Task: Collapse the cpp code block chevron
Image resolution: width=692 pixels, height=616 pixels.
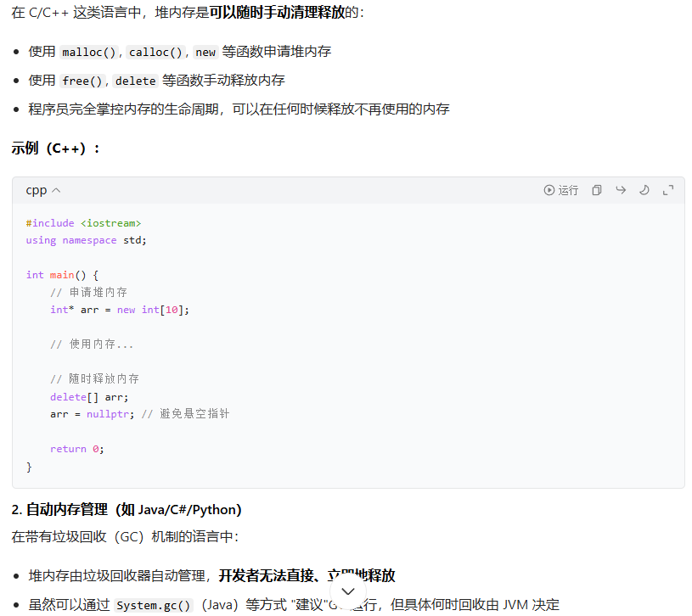Action: coord(56,190)
